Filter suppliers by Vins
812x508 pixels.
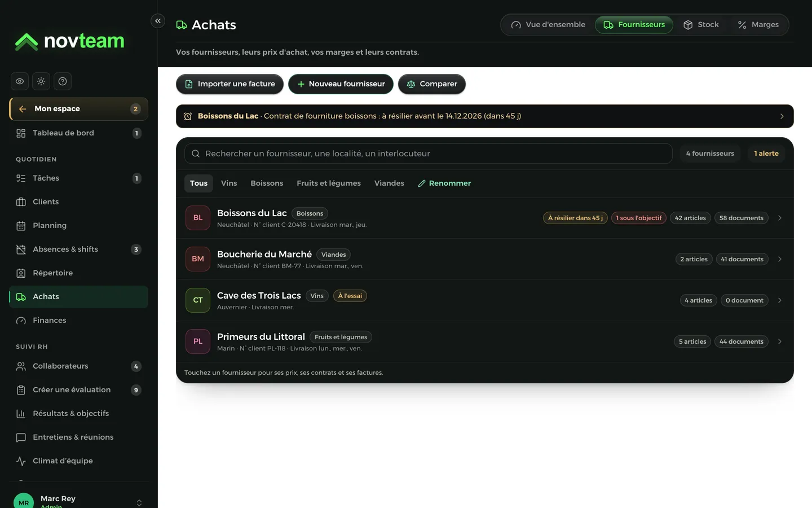[x=229, y=183]
